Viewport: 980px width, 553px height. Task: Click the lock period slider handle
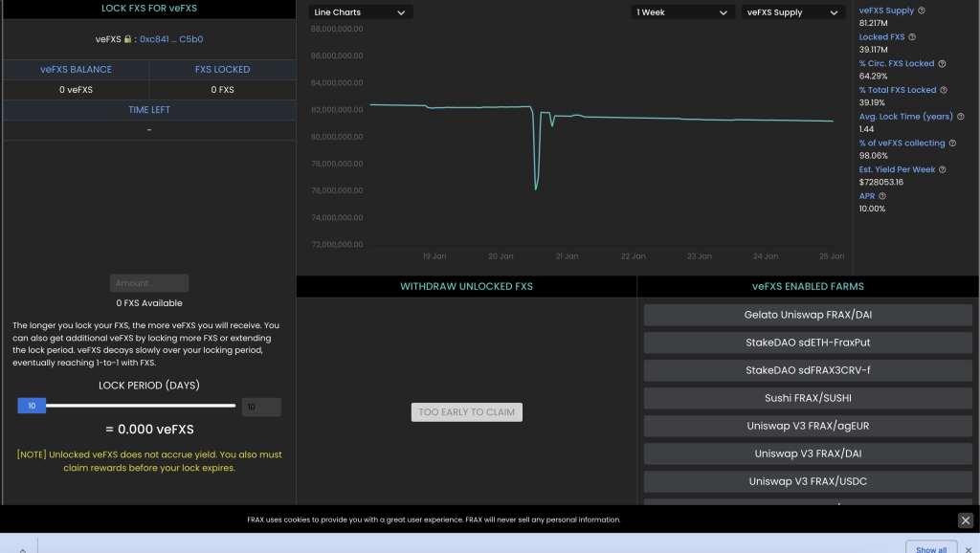click(32, 407)
